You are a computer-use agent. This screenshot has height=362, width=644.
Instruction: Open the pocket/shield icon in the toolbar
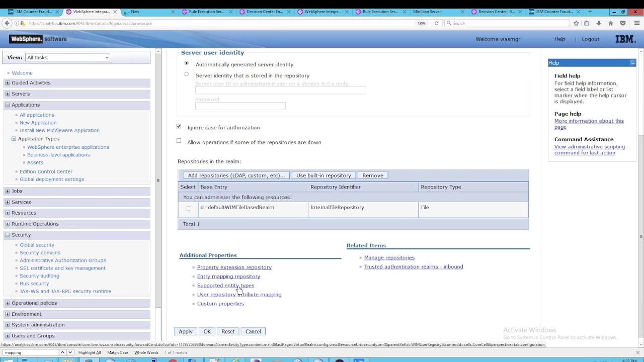pyautogui.click(x=623, y=23)
